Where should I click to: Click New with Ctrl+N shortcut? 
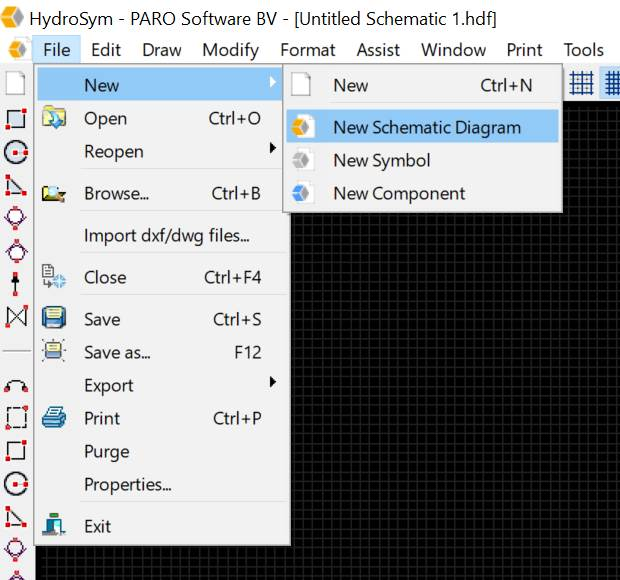pyautogui.click(x=422, y=85)
